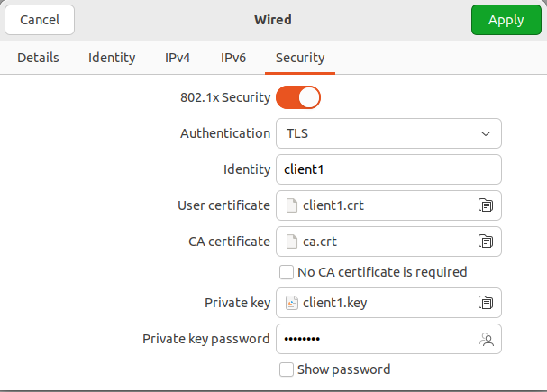The height and width of the screenshot is (392, 547).
Task: Select the IPv4 tab
Action: (178, 58)
